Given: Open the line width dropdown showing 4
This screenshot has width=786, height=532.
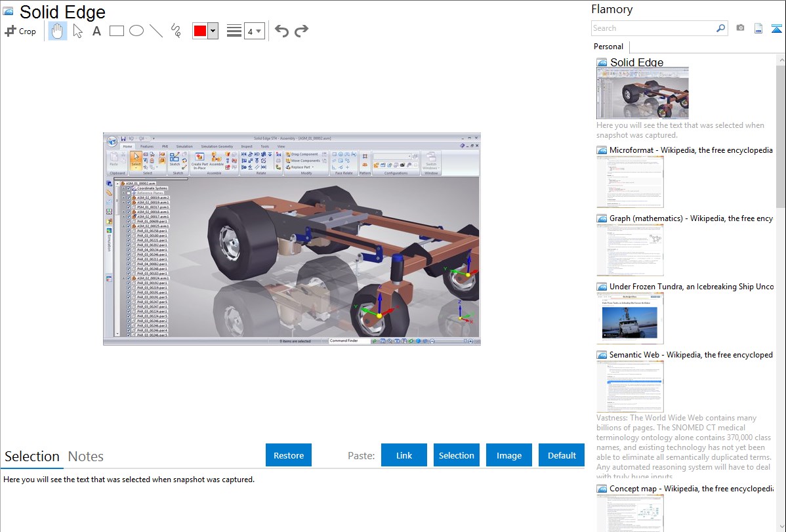Looking at the screenshot, I should (255, 31).
